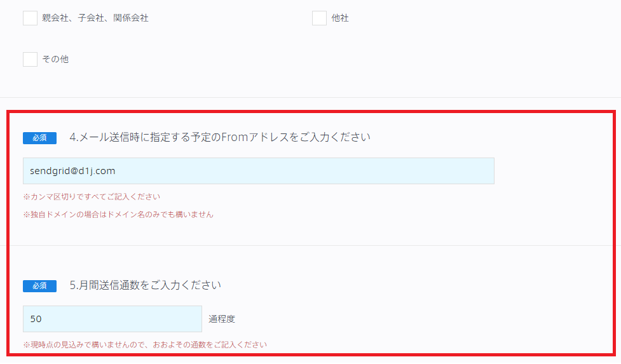Viewport: 621px width, 364px height.
Task: Click the その他 label text
Action: [55, 59]
